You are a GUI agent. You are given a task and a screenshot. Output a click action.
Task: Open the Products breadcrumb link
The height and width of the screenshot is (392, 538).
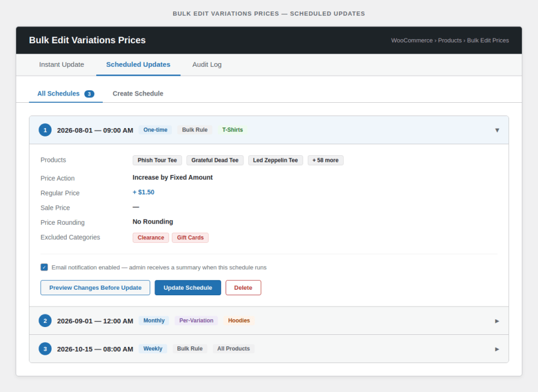pos(450,40)
